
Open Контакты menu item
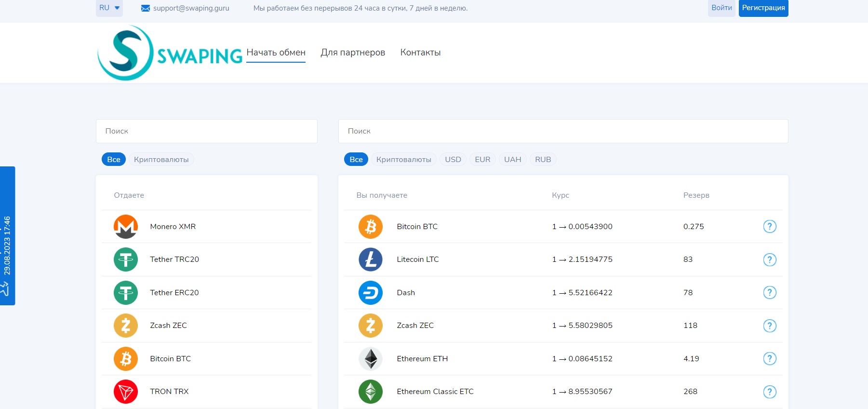tap(420, 53)
